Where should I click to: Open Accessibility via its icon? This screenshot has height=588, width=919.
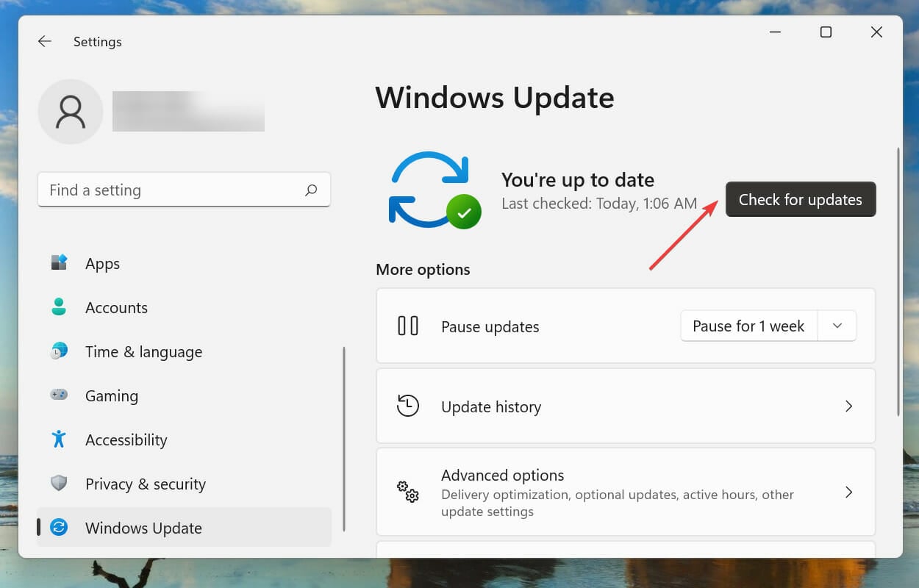coord(59,440)
